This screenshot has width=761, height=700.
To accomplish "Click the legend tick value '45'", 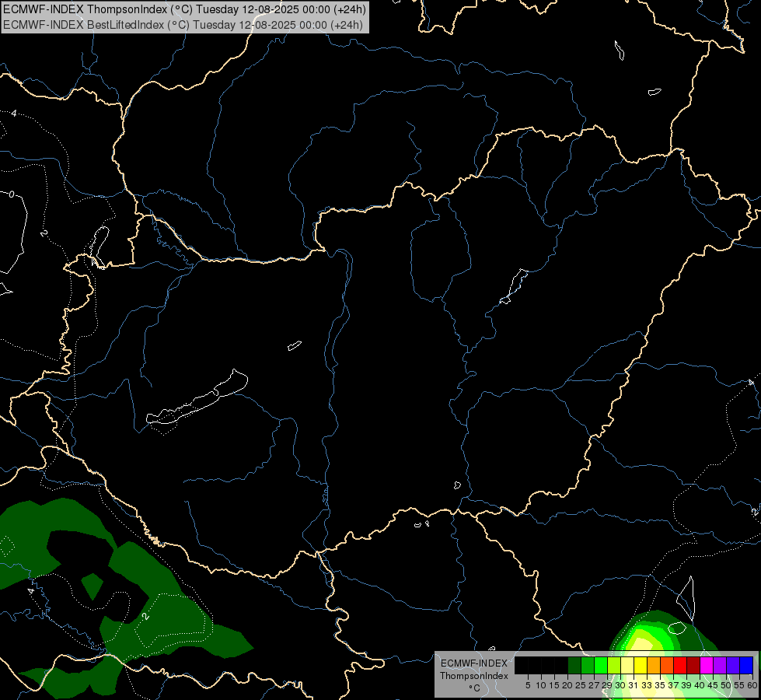I will 713,685.
